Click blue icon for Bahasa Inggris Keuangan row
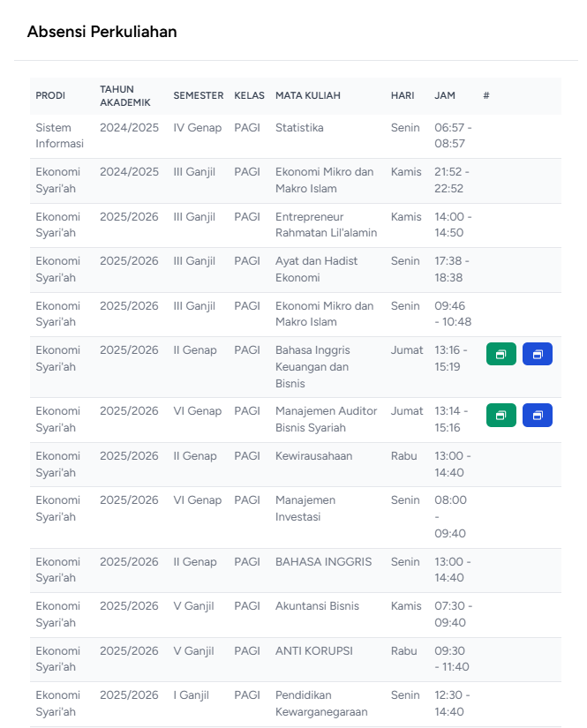Image resolution: width=587 pixels, height=728 pixels. pyautogui.click(x=538, y=354)
